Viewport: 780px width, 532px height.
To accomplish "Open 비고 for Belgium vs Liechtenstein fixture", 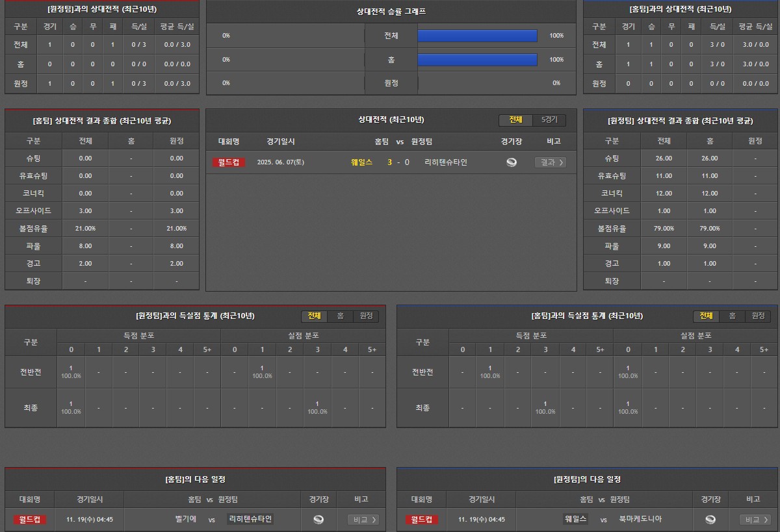I will (x=363, y=520).
